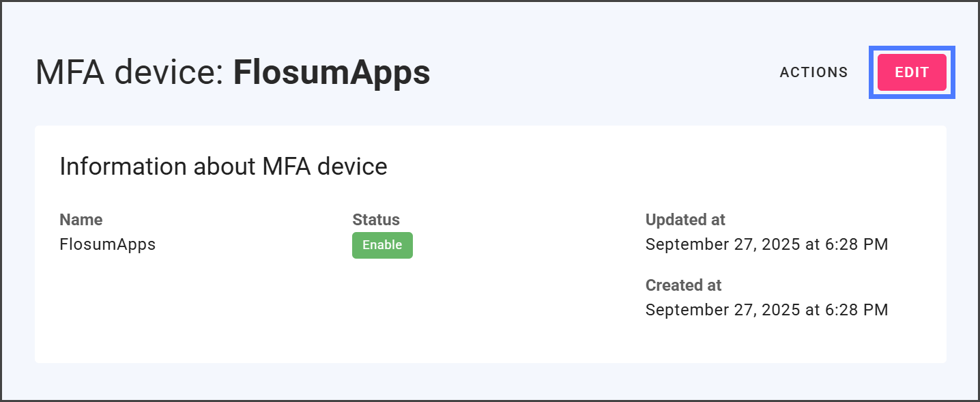This screenshot has width=980, height=402.
Task: Click the Status field label
Action: [x=376, y=220]
